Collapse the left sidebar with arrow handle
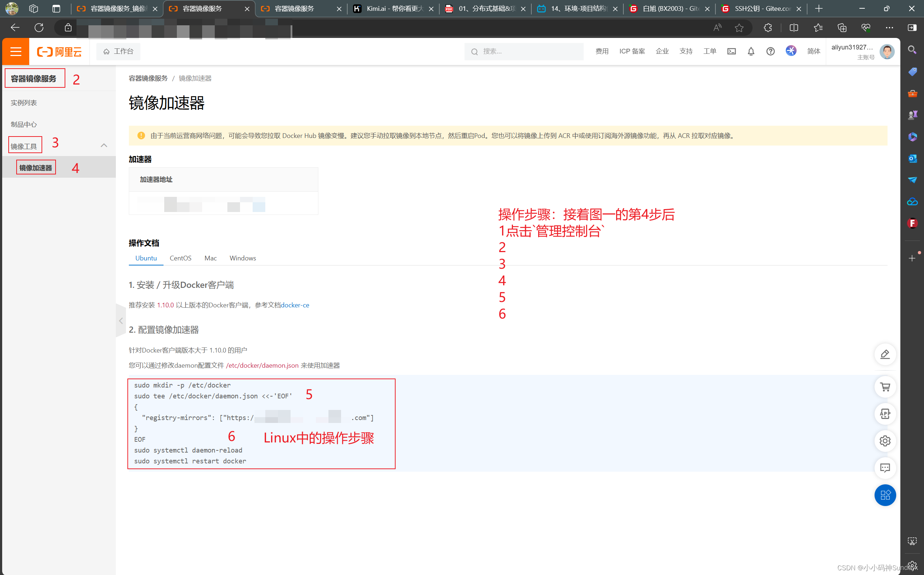Image resolution: width=924 pixels, height=575 pixels. point(121,321)
